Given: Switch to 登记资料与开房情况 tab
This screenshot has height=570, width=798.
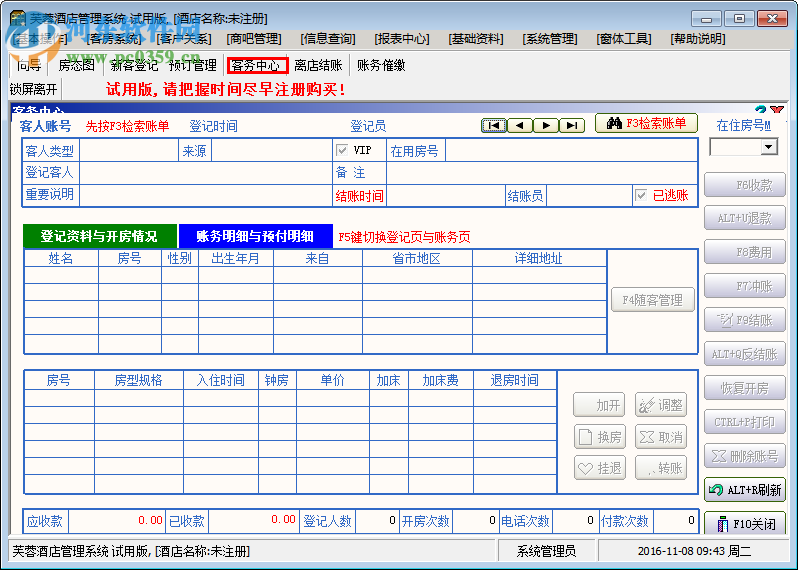Looking at the screenshot, I should (100, 236).
